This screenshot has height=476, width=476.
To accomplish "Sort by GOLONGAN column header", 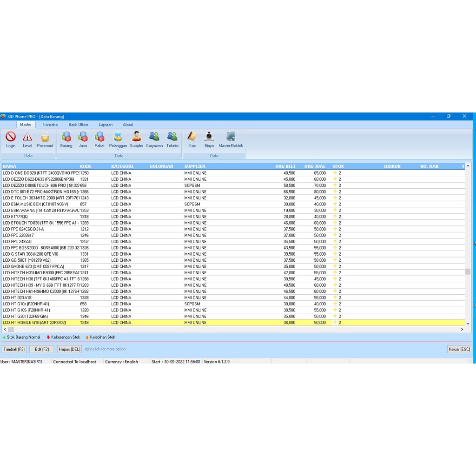I will pos(161,166).
